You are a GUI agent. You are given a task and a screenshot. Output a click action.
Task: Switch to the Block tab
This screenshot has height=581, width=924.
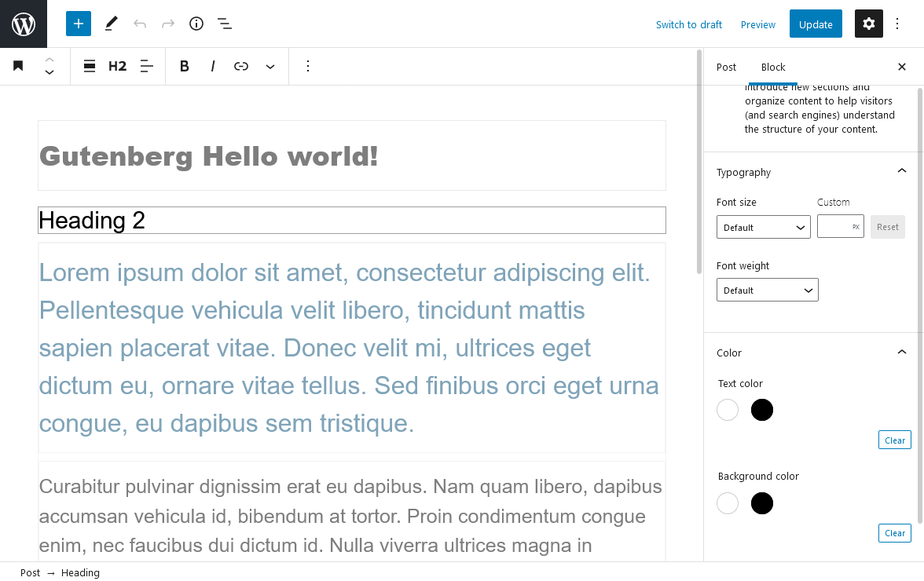pos(773,67)
